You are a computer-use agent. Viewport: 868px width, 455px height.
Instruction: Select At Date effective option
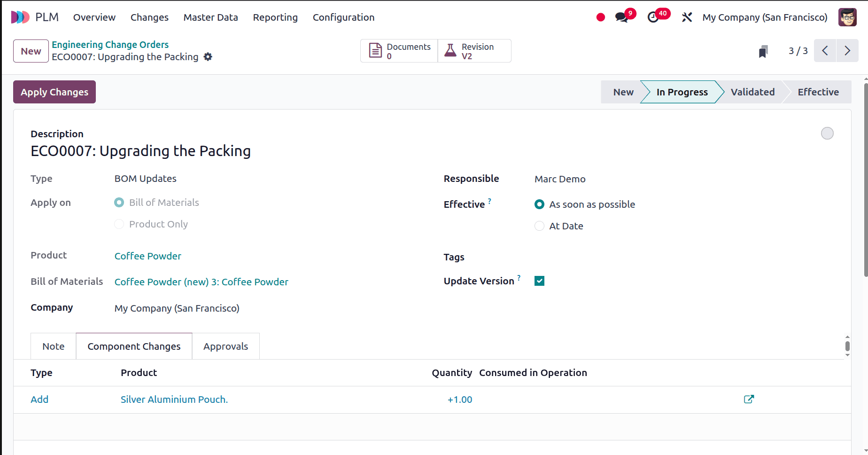540,226
